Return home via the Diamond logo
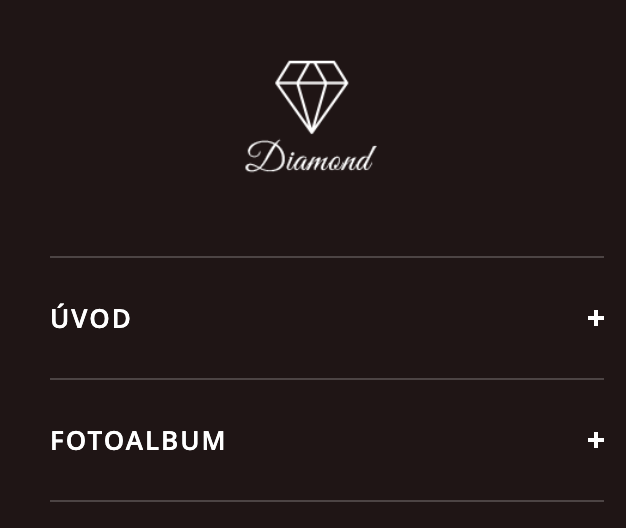This screenshot has height=528, width=626. pyautogui.click(x=311, y=116)
